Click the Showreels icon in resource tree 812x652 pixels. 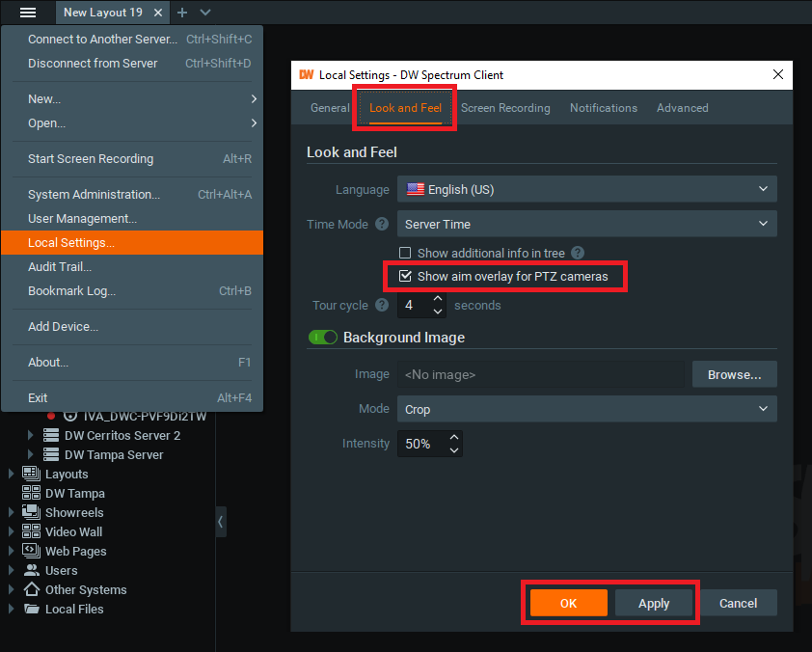[31, 512]
